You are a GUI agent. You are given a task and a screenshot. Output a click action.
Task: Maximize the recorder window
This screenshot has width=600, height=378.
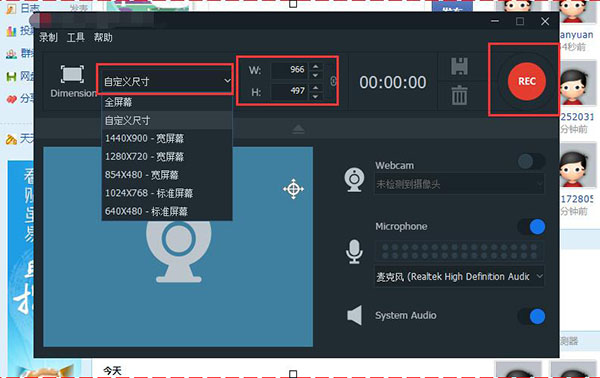(520, 21)
